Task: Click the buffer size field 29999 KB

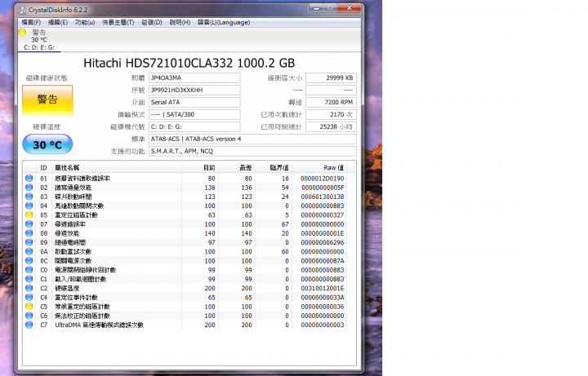Action: click(331, 78)
